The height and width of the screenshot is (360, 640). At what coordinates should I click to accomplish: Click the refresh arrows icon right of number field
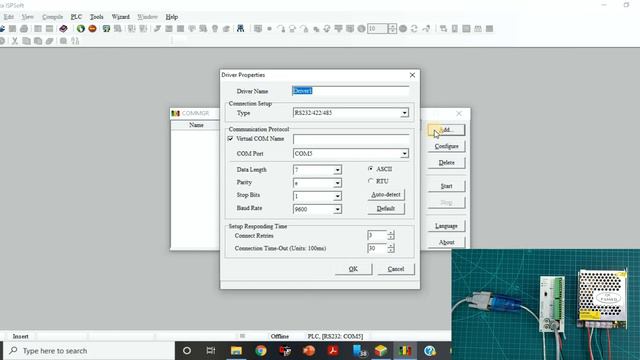[414, 29]
